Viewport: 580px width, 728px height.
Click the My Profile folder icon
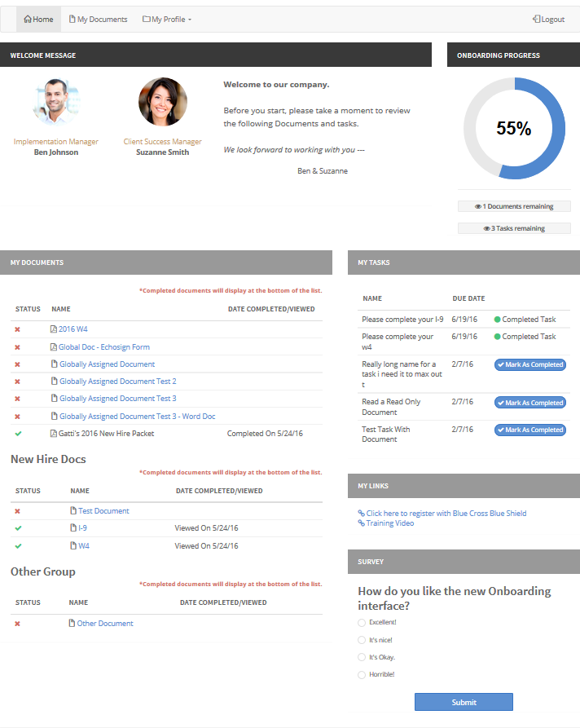[146, 19]
